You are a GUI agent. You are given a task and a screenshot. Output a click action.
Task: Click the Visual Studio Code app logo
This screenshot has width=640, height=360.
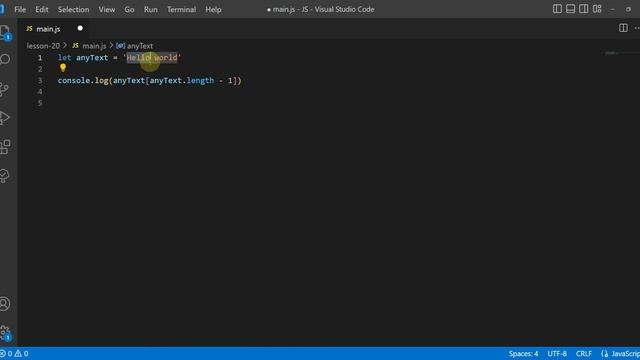point(2,9)
